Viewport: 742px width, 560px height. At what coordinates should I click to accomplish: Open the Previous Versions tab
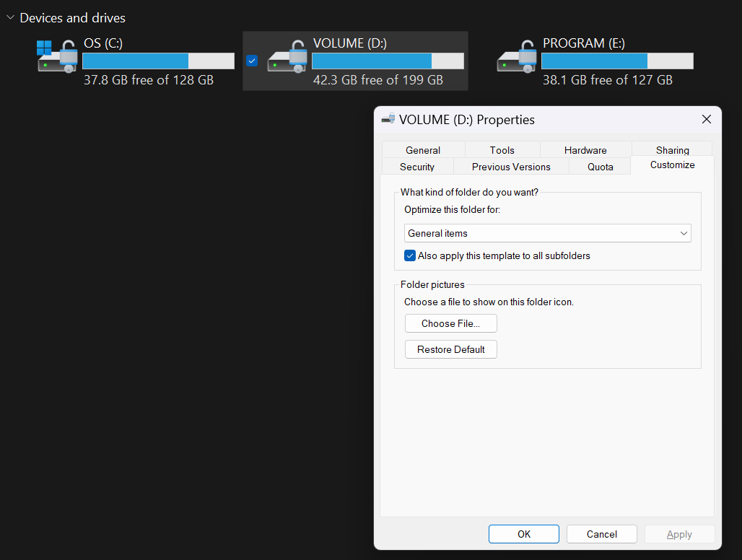click(x=511, y=167)
